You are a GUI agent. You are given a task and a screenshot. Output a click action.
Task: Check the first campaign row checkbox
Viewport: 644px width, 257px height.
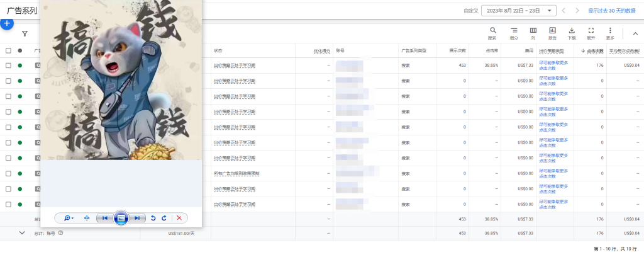8,66
